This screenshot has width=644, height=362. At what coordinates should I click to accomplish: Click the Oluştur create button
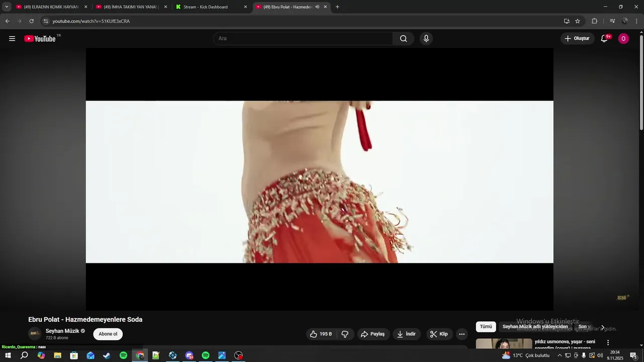[577, 39]
